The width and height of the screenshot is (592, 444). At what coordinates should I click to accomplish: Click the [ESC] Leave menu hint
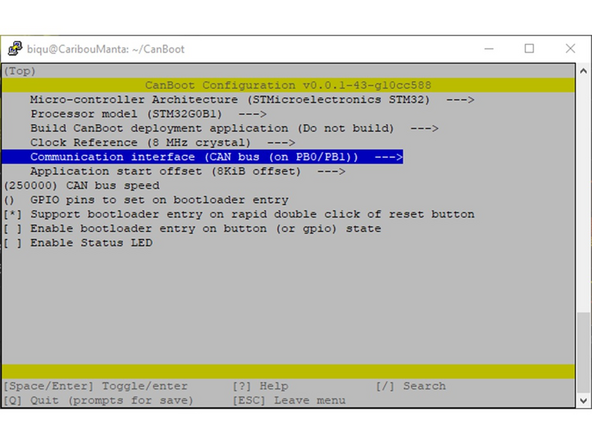[x=289, y=400]
